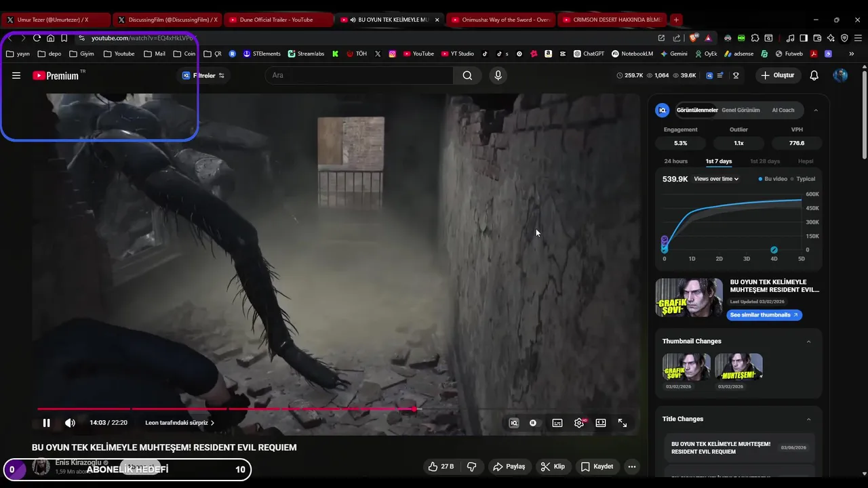This screenshot has width=868, height=488.
Task: Reload the page using browser refresh
Action: coord(37,38)
